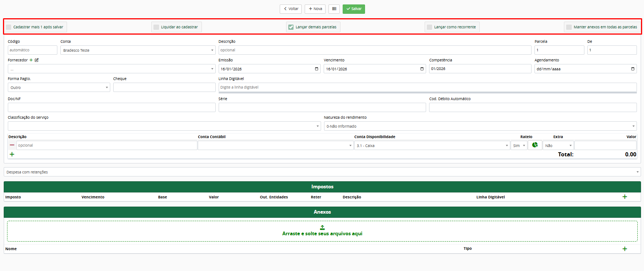Add a new tax in Impostos
Image resolution: width=644 pixels, height=271 pixels.
click(x=625, y=197)
